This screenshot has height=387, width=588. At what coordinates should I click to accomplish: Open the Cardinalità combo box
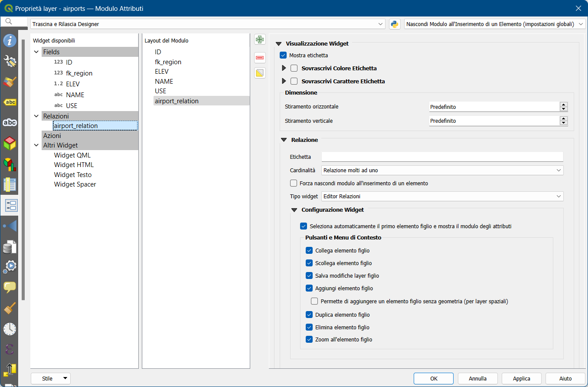[442, 171]
